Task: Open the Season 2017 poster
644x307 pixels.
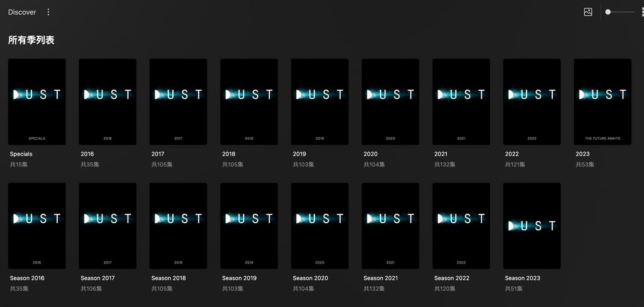Action: 108,226
